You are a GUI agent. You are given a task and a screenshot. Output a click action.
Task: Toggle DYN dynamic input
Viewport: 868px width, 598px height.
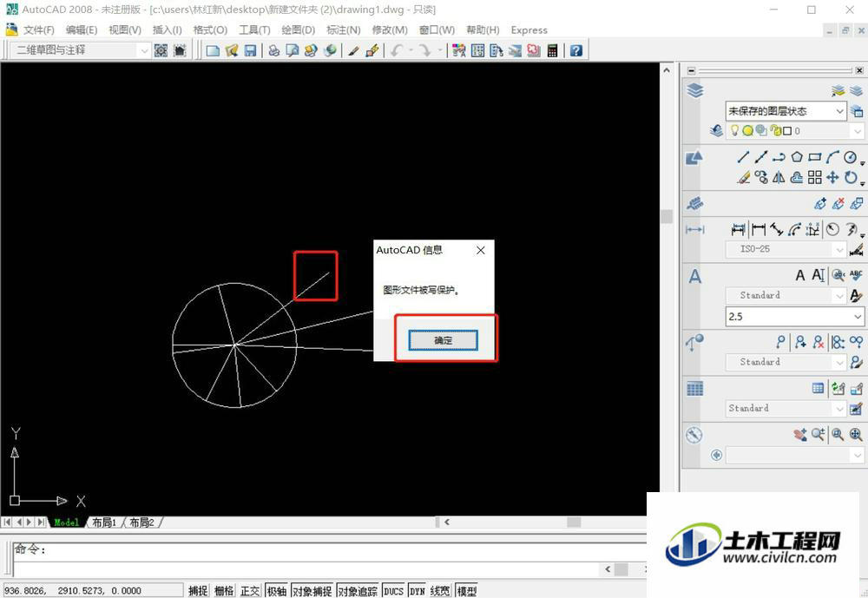pos(418,591)
